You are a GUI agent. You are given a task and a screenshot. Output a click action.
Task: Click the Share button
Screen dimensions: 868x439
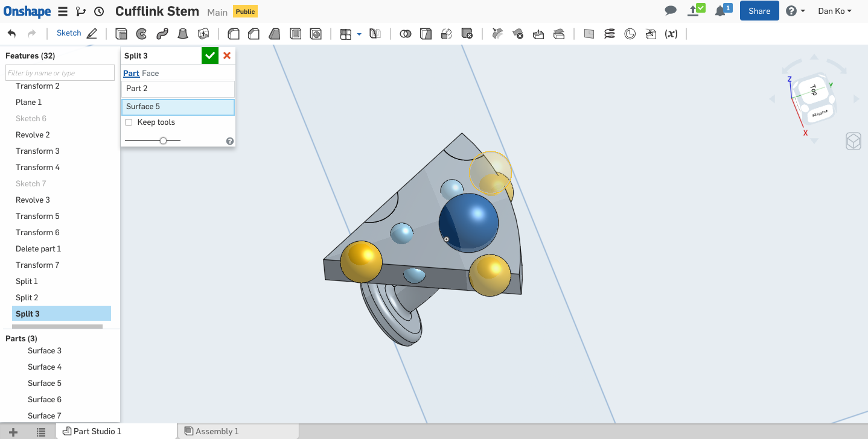(x=759, y=11)
